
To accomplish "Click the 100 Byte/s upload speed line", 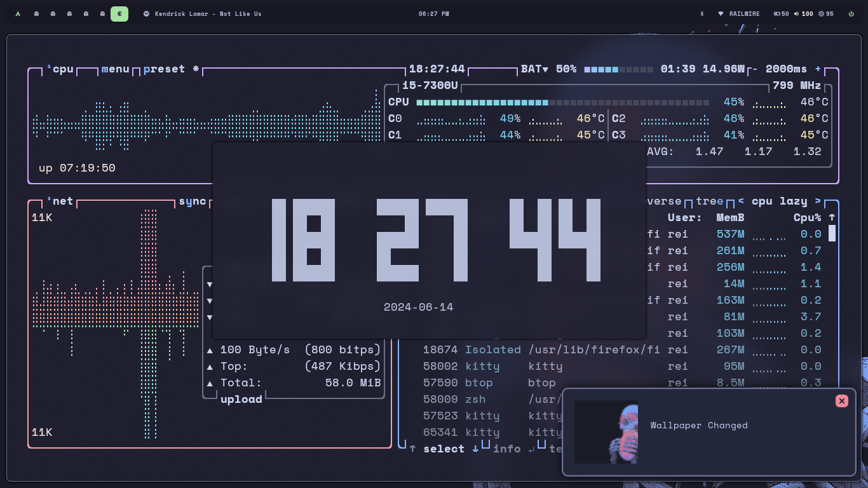I will click(x=294, y=349).
